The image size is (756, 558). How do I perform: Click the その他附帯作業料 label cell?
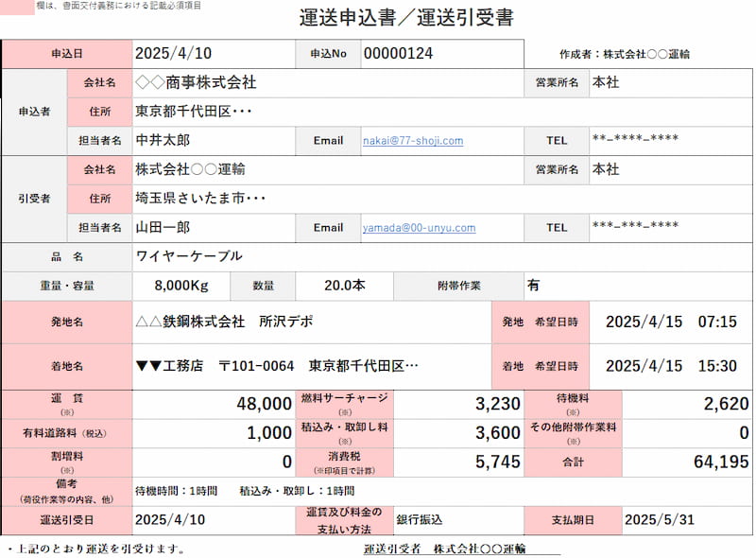573,433
